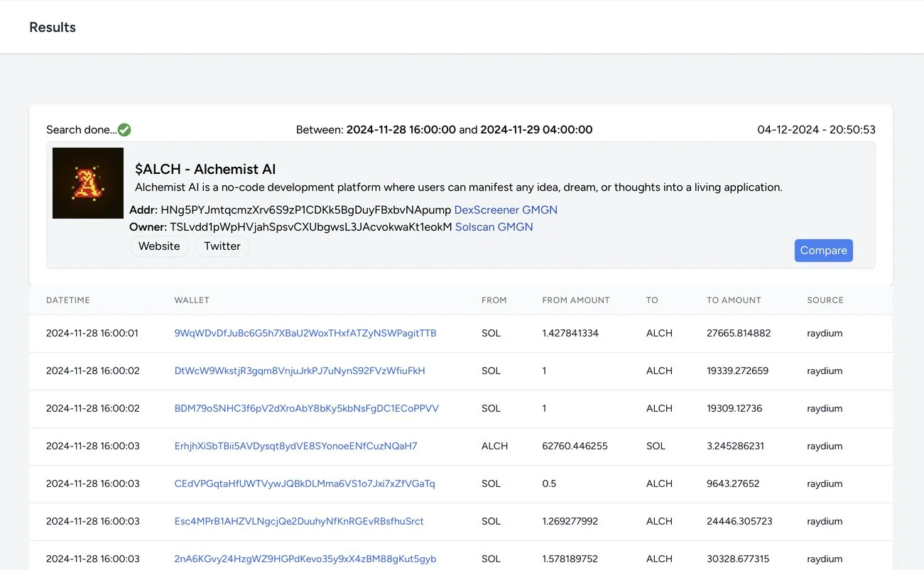Open Solscan link for owner address
This screenshot has width=924, height=570.
[475, 227]
